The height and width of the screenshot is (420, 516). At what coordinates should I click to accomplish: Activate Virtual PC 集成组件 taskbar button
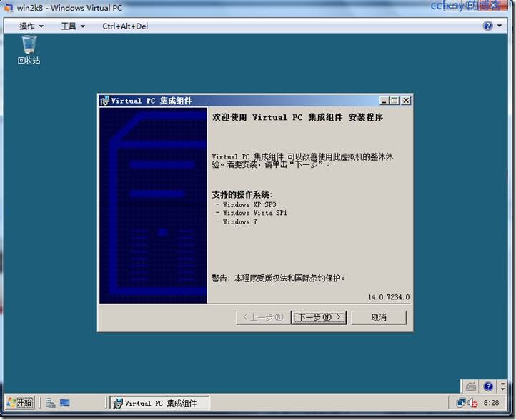[x=159, y=403]
